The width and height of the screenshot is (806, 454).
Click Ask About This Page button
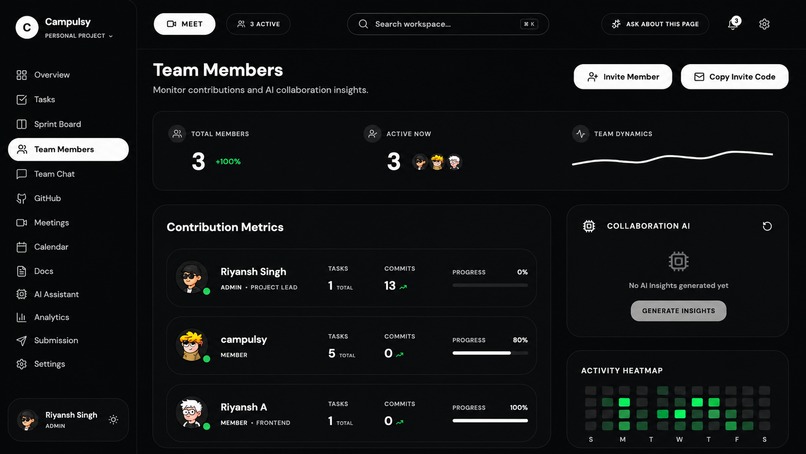click(x=655, y=24)
